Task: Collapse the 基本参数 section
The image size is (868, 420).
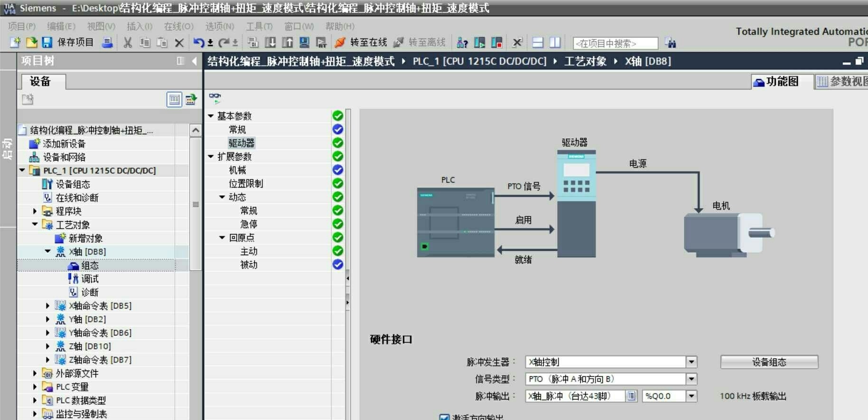Action: point(211,116)
